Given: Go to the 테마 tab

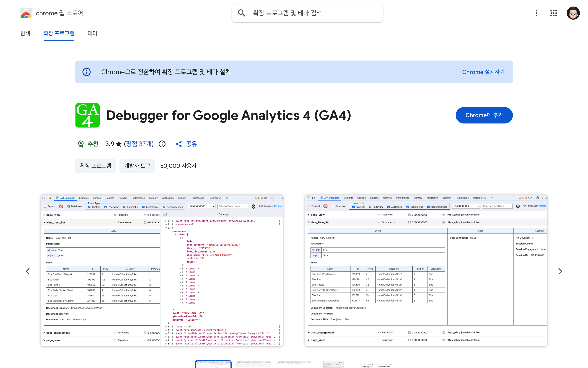Looking at the screenshot, I should coord(92,33).
